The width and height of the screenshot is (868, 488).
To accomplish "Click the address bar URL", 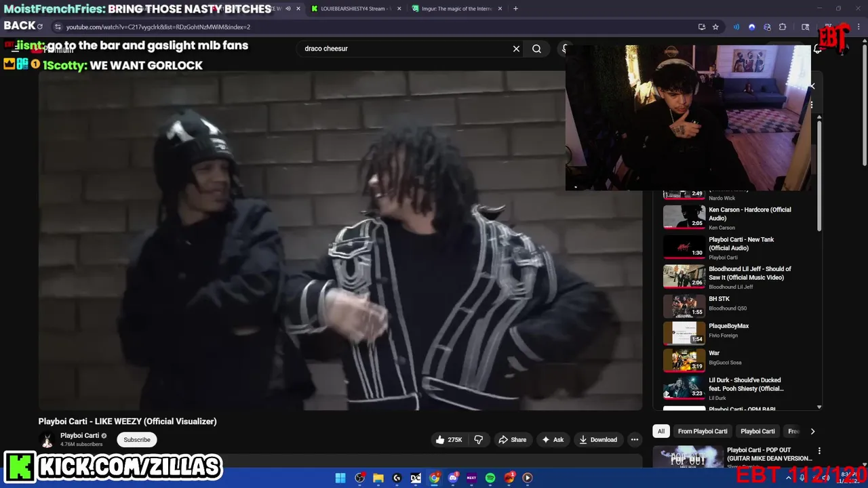I will (158, 27).
